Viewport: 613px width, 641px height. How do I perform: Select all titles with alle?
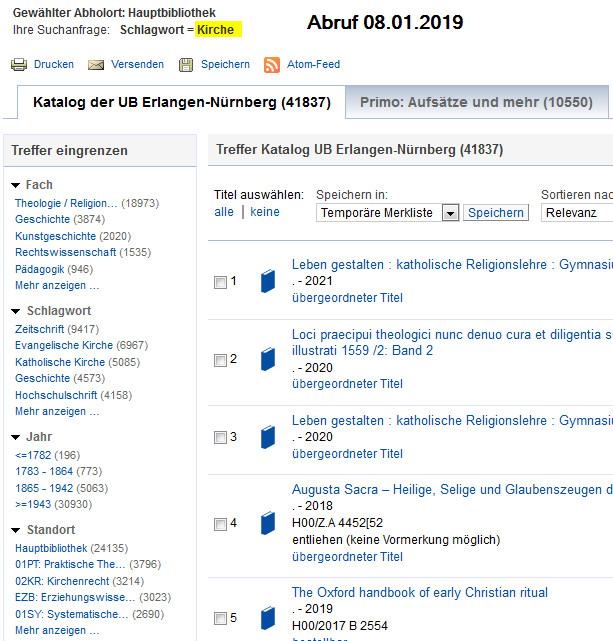coord(224,212)
